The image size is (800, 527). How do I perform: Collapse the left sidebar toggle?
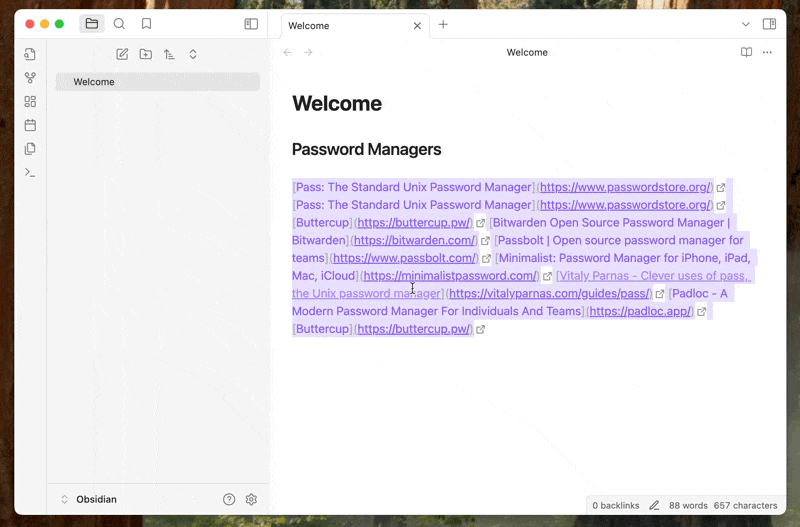click(251, 24)
